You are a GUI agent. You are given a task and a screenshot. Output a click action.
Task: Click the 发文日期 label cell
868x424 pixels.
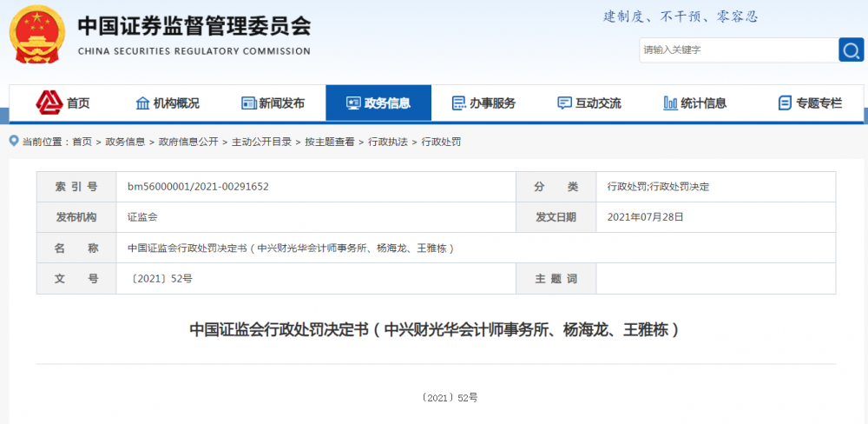point(556,217)
